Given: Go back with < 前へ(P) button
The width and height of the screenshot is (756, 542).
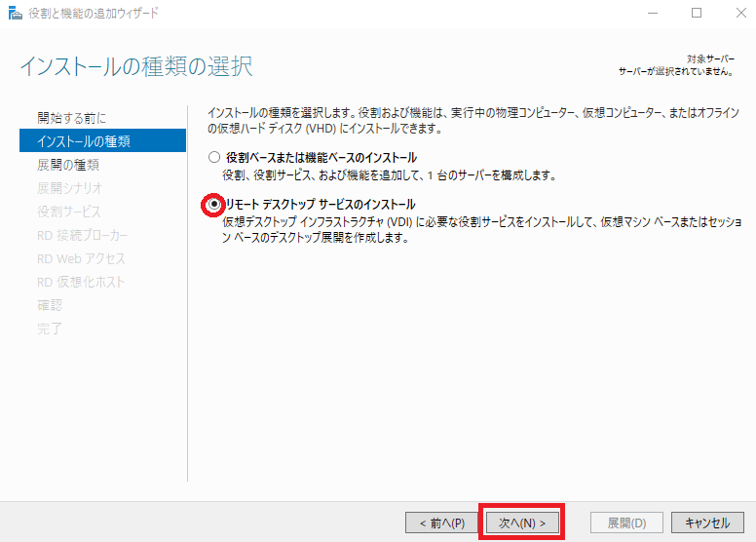Looking at the screenshot, I should tap(441, 523).
